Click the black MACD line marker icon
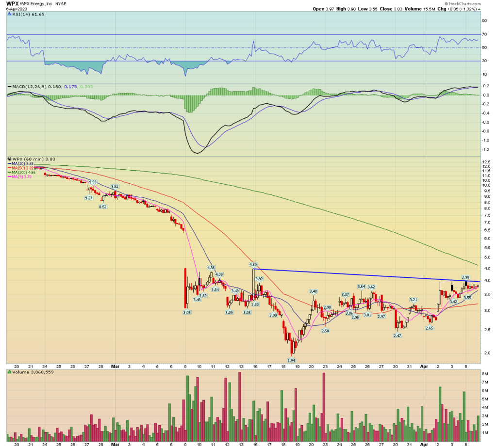Viewport: 497px width, 448px height. [x=9, y=87]
